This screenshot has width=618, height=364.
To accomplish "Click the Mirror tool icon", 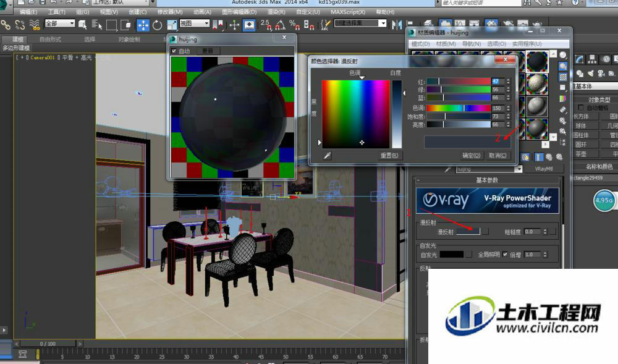I will (x=397, y=25).
